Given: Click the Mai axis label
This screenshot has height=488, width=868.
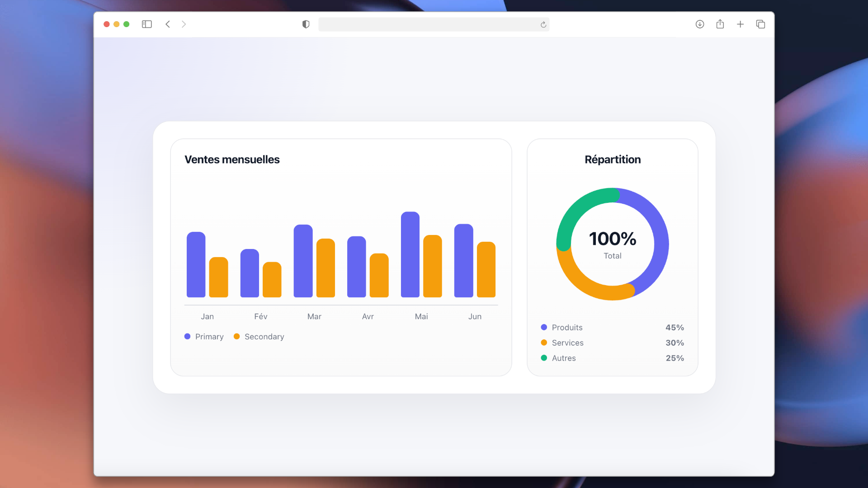Looking at the screenshot, I should pyautogui.click(x=421, y=317).
